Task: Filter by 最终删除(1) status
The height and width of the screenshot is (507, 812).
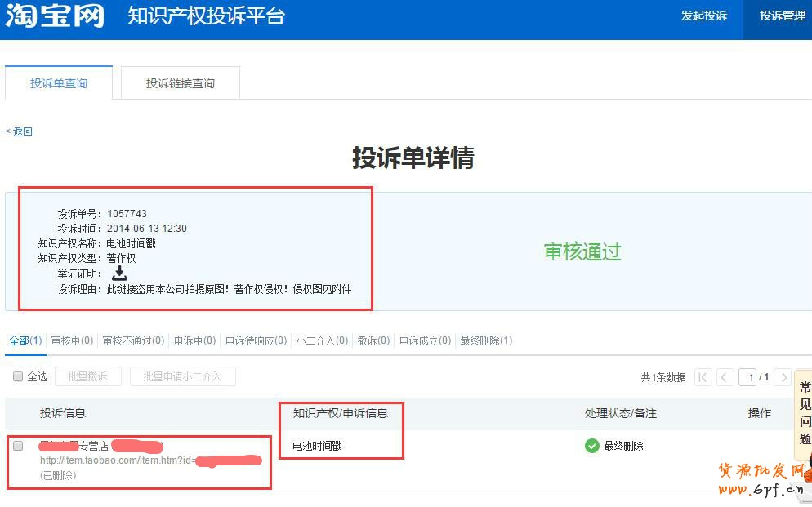Action: [x=486, y=340]
